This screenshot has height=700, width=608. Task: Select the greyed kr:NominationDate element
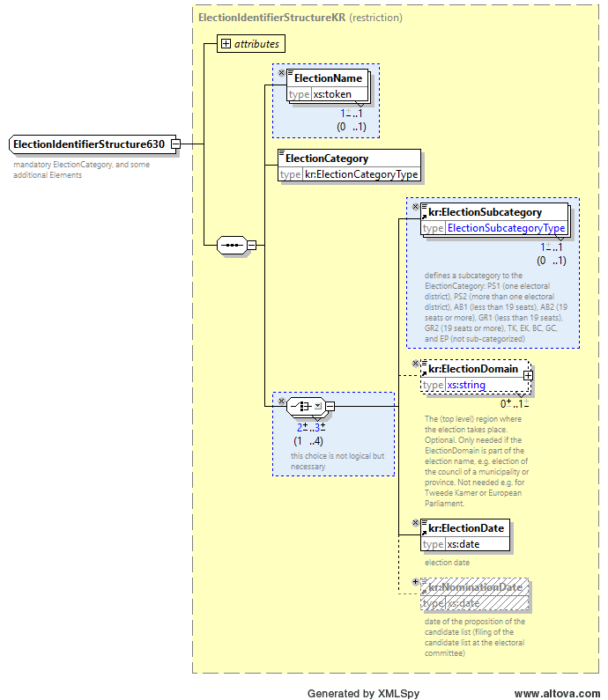pyautogui.click(x=474, y=594)
